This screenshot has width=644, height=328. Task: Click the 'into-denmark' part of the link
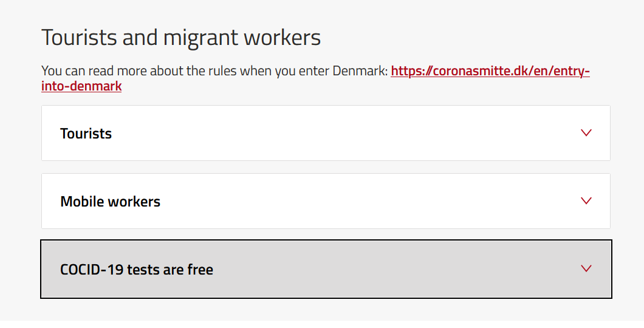pos(81,86)
